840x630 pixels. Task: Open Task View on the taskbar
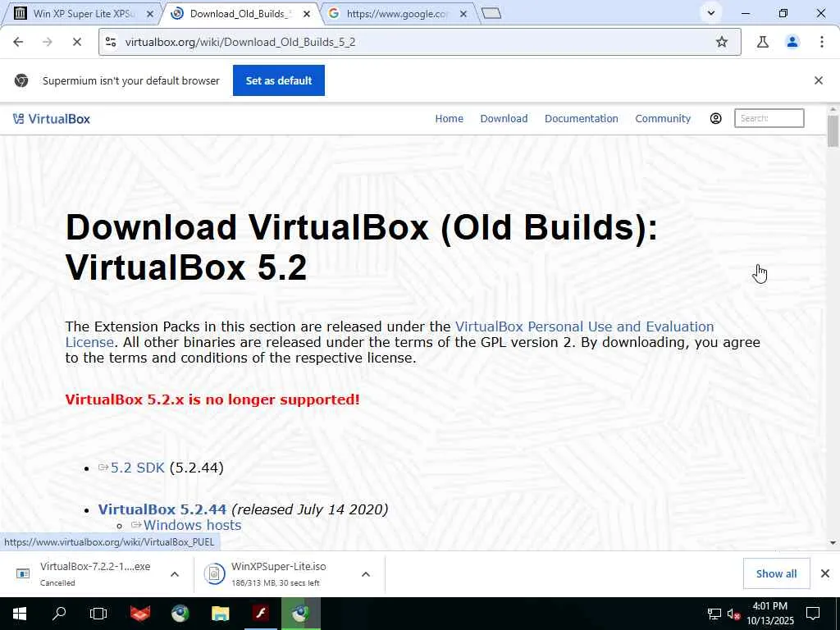coord(98,614)
